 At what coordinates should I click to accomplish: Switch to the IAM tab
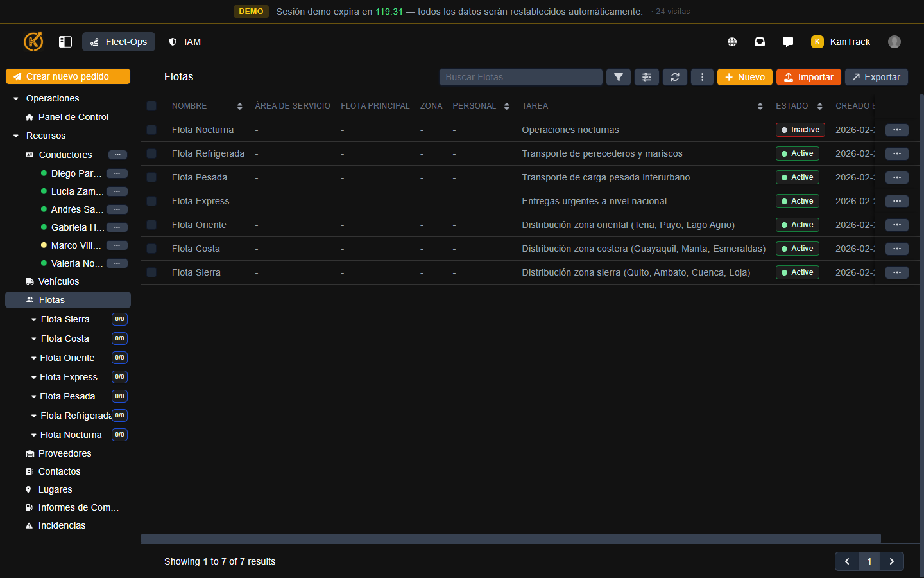185,42
